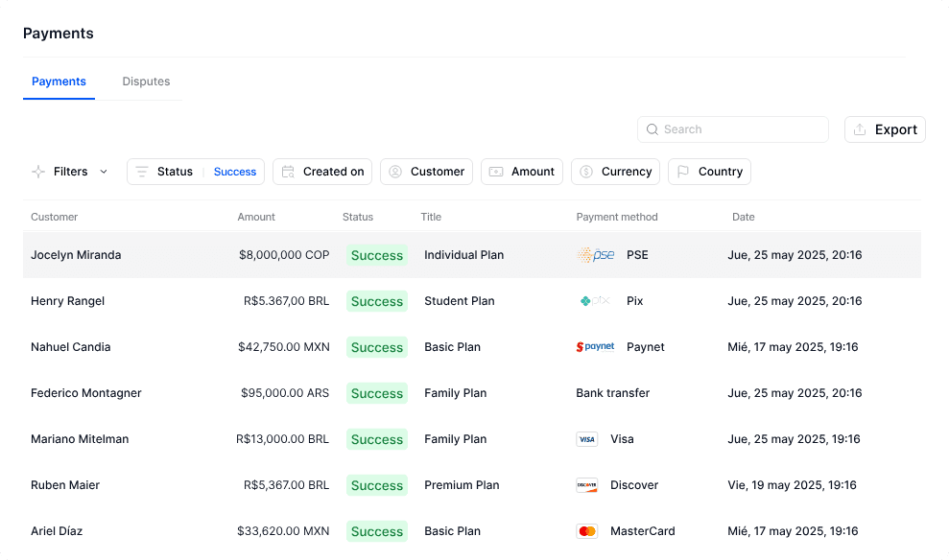Image resolution: width=949 pixels, height=560 pixels.
Task: Click the Export button
Action: tap(885, 129)
